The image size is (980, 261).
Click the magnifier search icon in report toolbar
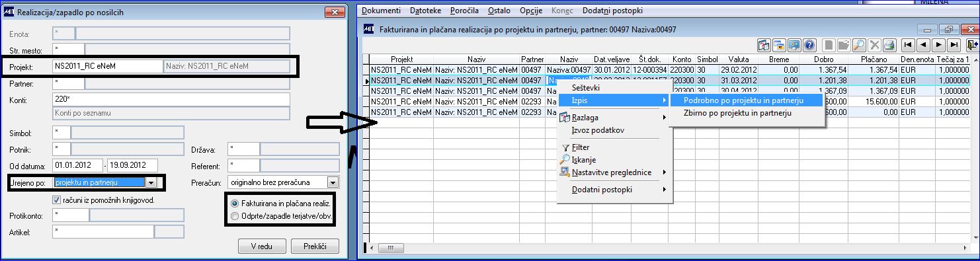[x=859, y=45]
